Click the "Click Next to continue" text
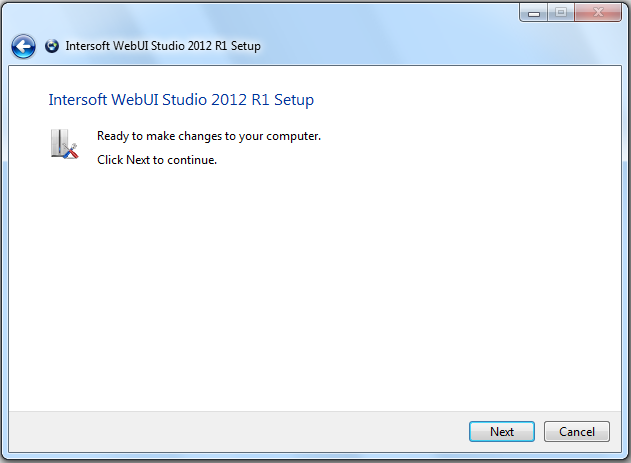631x463 pixels. 156,160
